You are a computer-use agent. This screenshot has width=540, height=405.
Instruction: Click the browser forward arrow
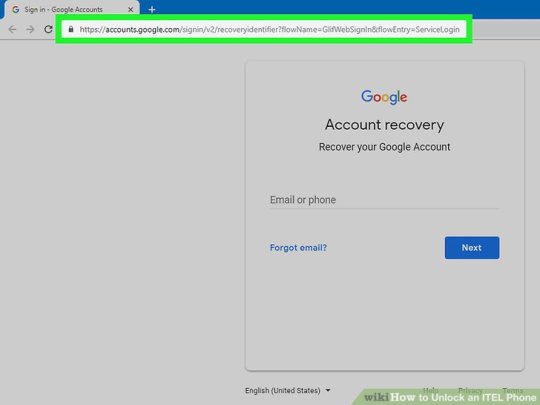[30, 30]
